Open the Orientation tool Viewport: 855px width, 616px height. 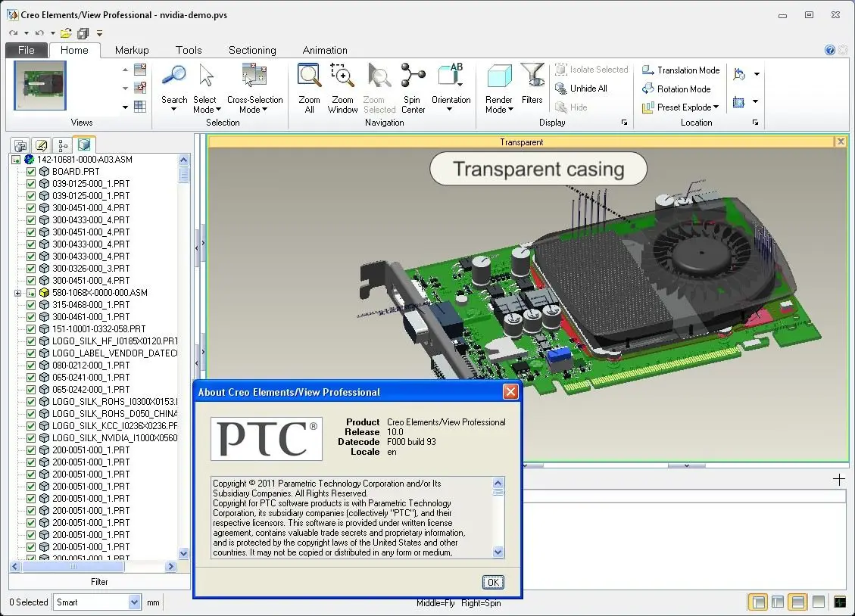click(x=451, y=87)
